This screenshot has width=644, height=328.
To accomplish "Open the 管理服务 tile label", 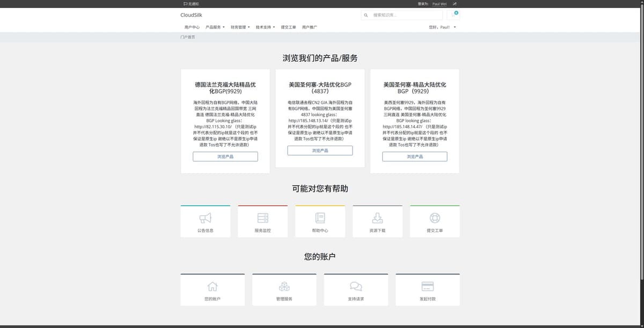I will point(284,298).
